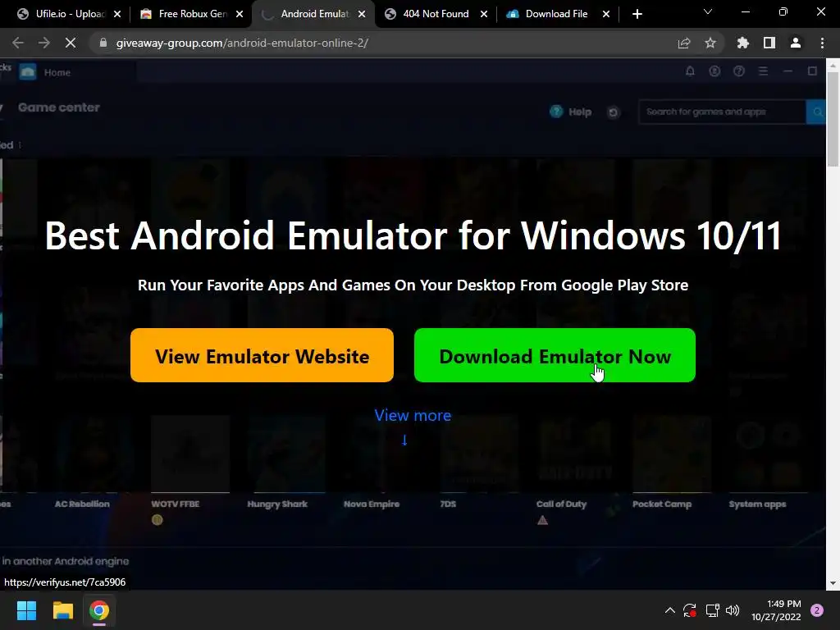
Task: Show hidden system tray icons
Action: point(669,610)
